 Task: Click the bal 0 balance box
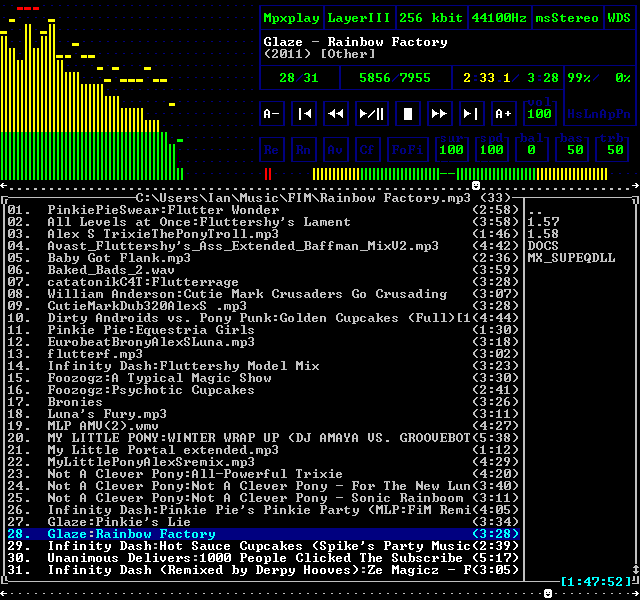point(531,148)
